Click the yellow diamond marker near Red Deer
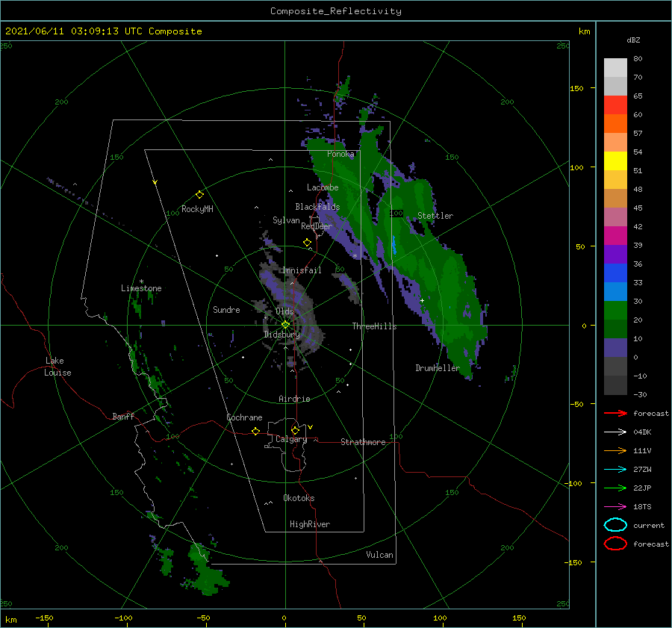 point(308,242)
